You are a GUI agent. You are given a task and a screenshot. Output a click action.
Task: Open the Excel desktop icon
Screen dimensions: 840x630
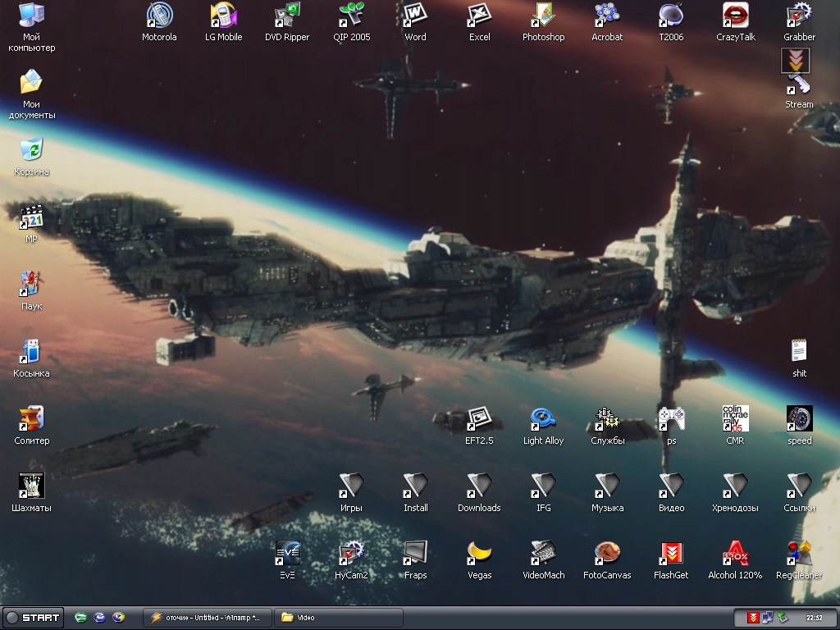tap(479, 16)
